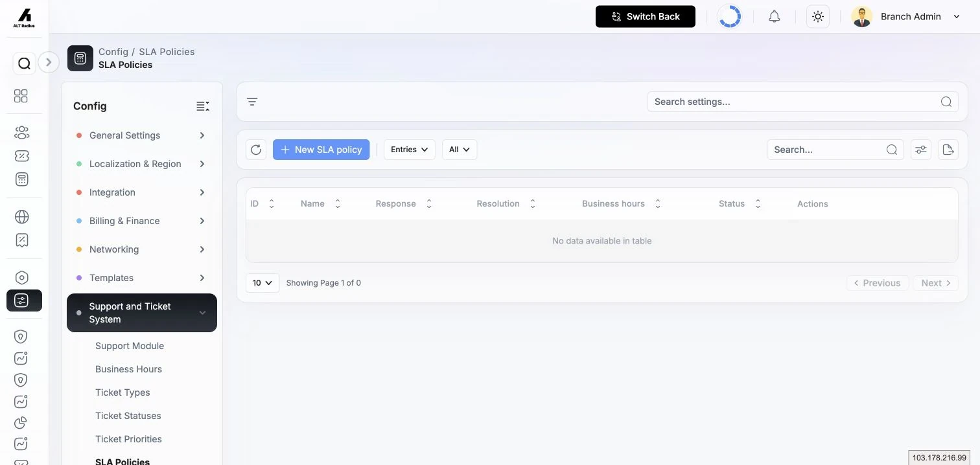Expand General Settings section
This screenshot has width=980, height=465.
point(141,135)
